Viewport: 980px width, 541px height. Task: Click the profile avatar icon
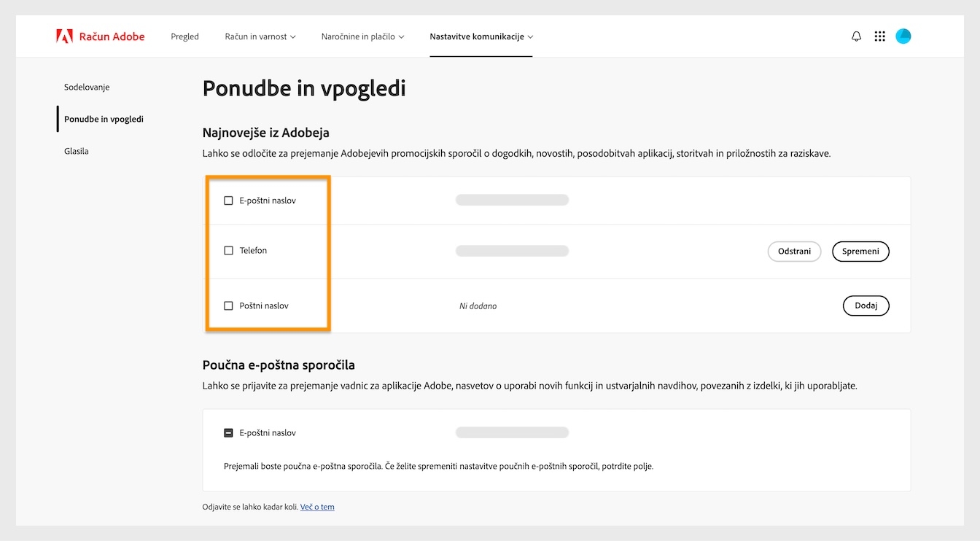pyautogui.click(x=903, y=36)
